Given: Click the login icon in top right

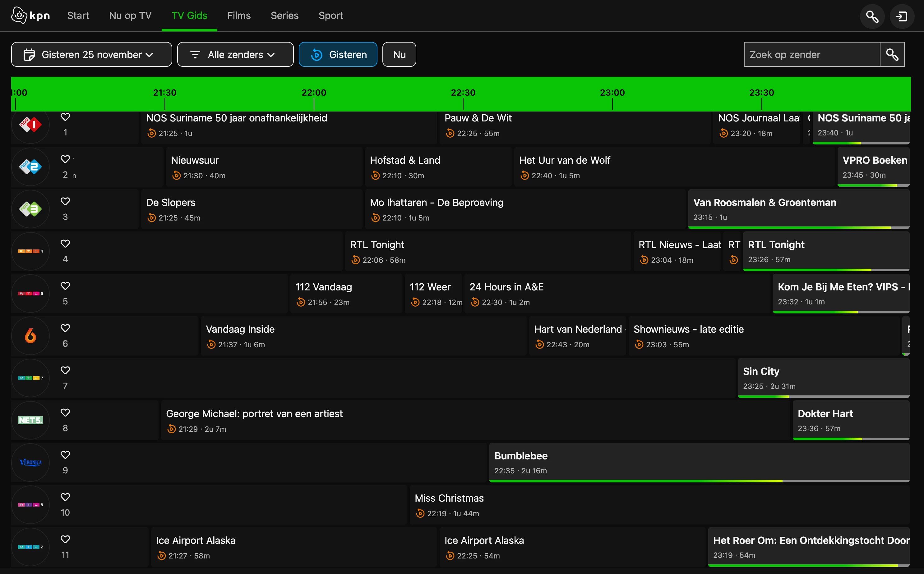Looking at the screenshot, I should 902,16.
